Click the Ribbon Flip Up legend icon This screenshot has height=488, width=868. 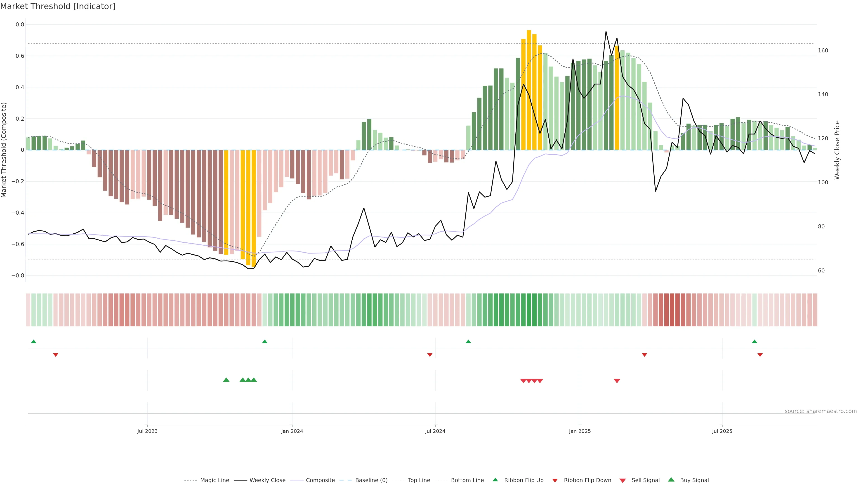(495, 480)
